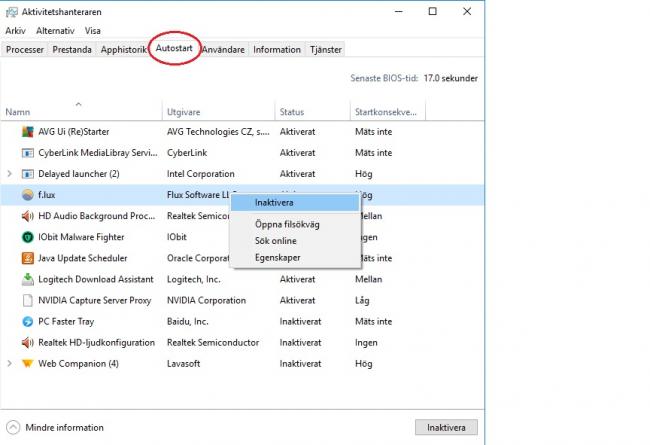650x445 pixels.
Task: Click the 17.0 sekunder BIOS time value
Action: tap(451, 78)
